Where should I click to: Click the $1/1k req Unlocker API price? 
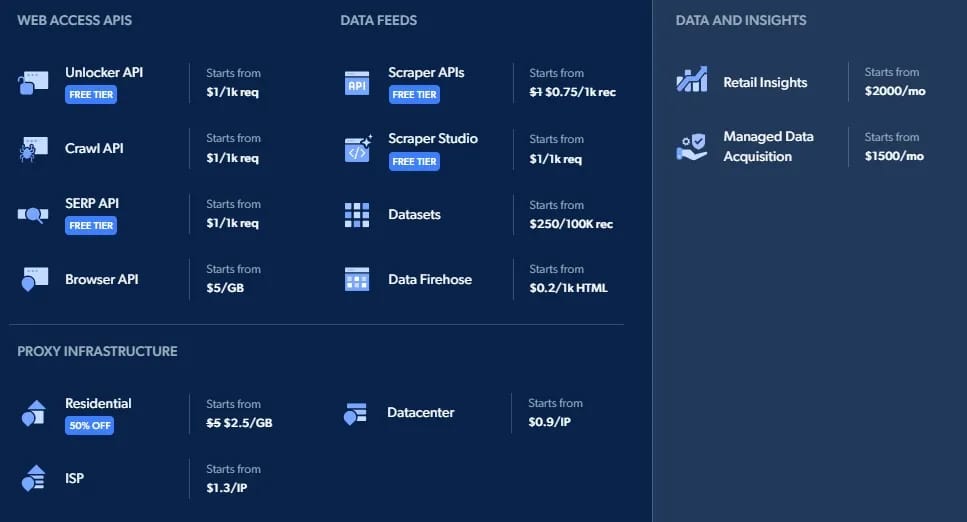[x=232, y=92]
